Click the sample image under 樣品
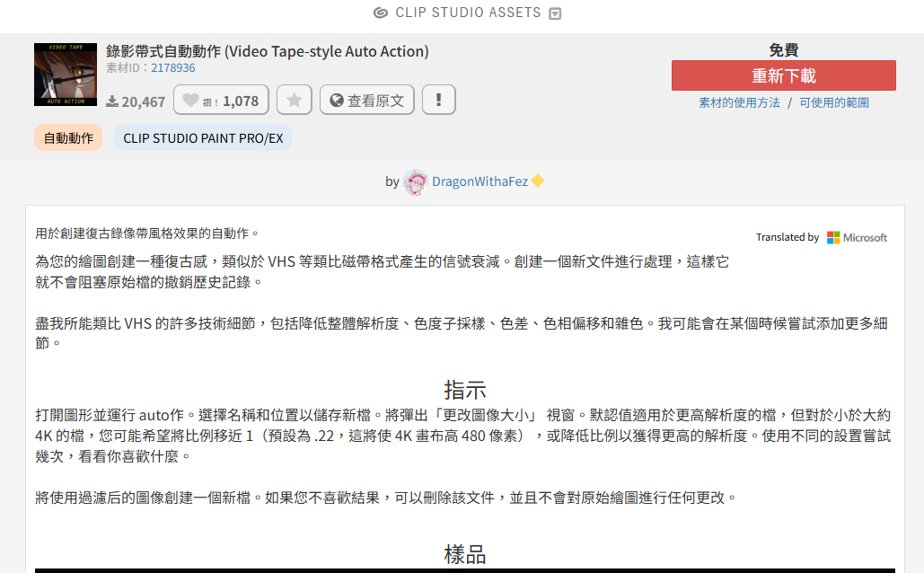The image size is (924, 573). [x=464, y=569]
